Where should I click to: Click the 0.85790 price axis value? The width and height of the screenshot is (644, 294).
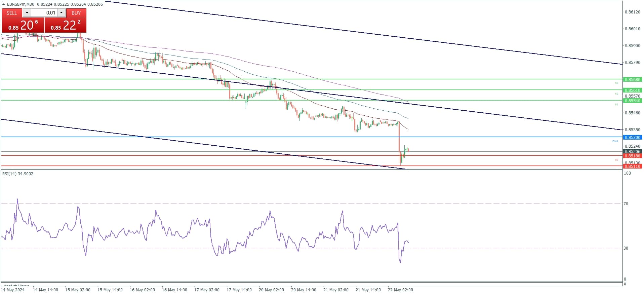[632, 62]
